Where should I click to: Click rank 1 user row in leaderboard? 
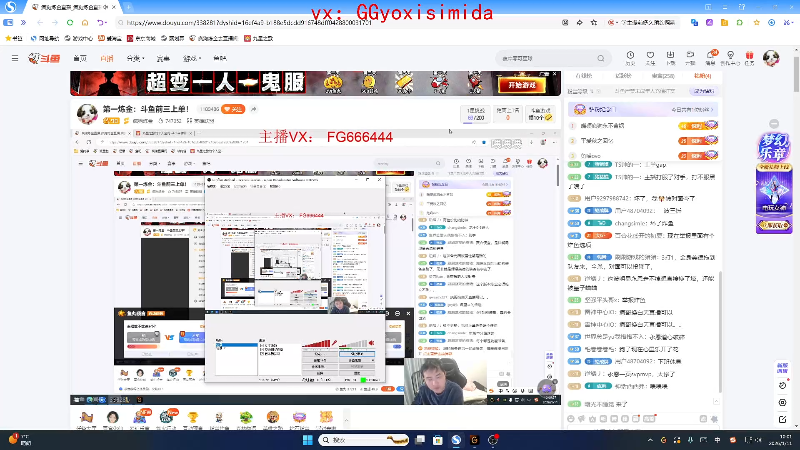642,125
